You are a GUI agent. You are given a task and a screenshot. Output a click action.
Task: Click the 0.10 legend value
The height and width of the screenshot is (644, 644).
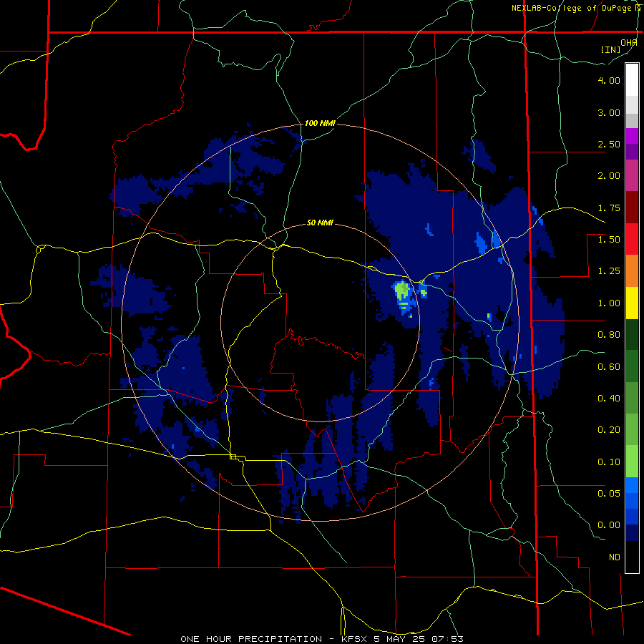click(x=609, y=462)
